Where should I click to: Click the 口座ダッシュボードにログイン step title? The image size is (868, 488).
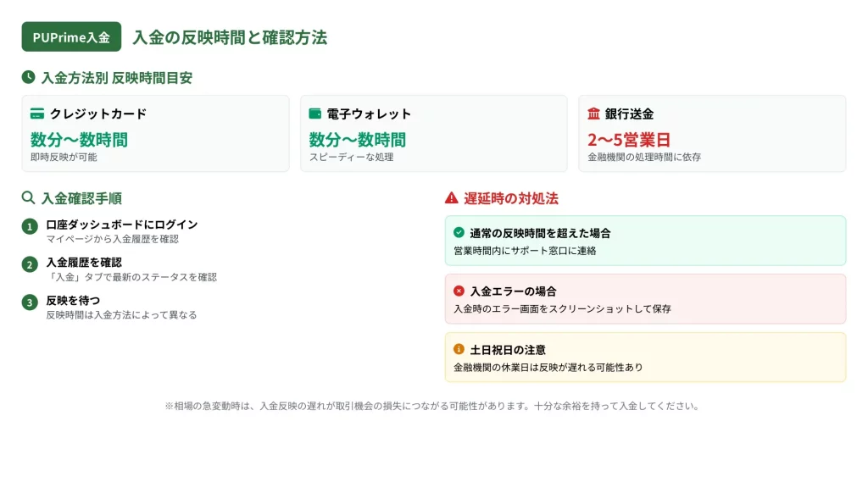coord(122,225)
